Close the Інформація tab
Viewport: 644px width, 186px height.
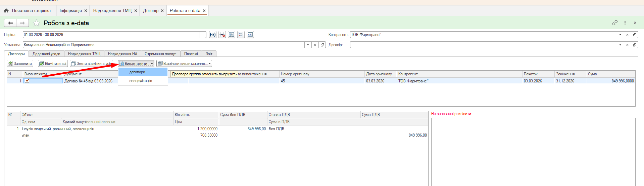point(86,11)
